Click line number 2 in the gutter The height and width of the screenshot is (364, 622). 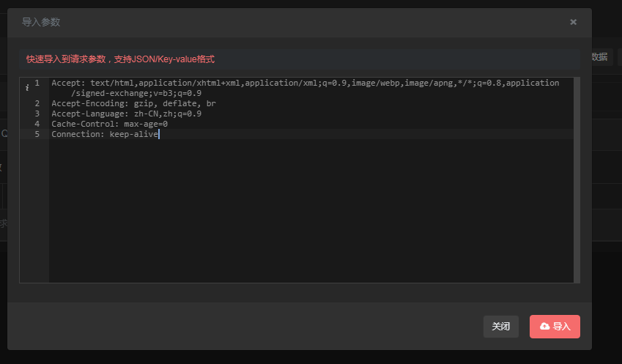click(37, 103)
